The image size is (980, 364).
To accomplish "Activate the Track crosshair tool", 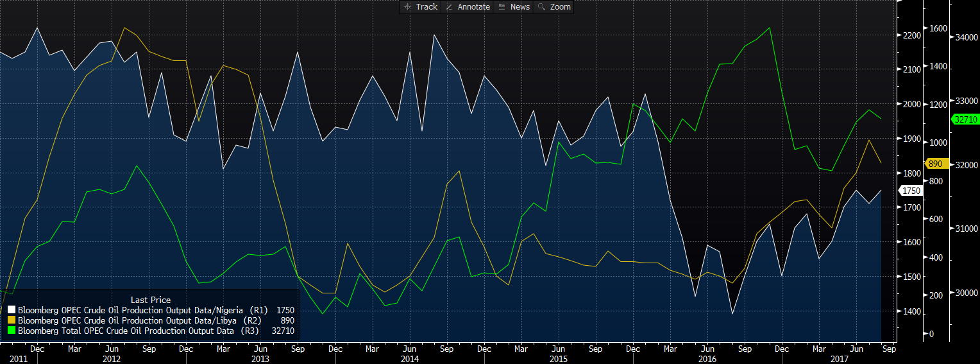I will click(x=421, y=7).
